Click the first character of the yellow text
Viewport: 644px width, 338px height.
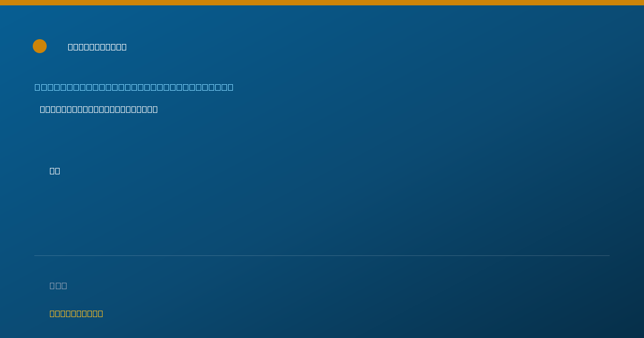[x=53, y=313]
